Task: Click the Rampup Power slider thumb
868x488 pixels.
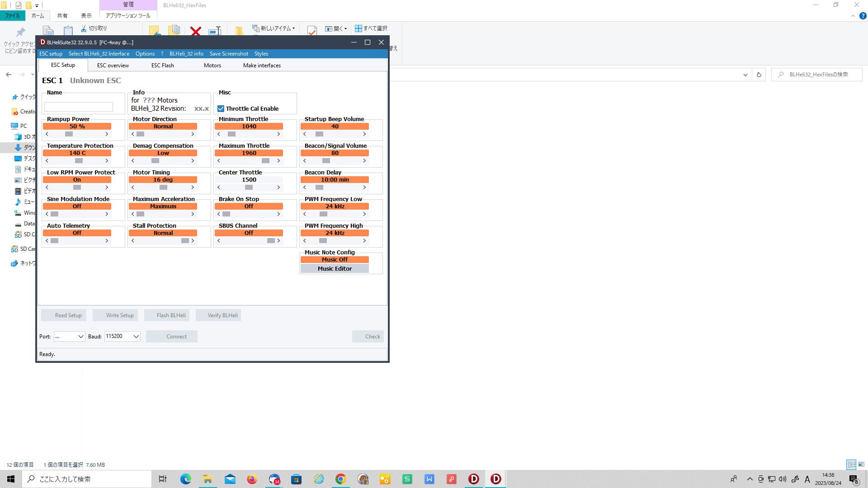Action: [69, 134]
